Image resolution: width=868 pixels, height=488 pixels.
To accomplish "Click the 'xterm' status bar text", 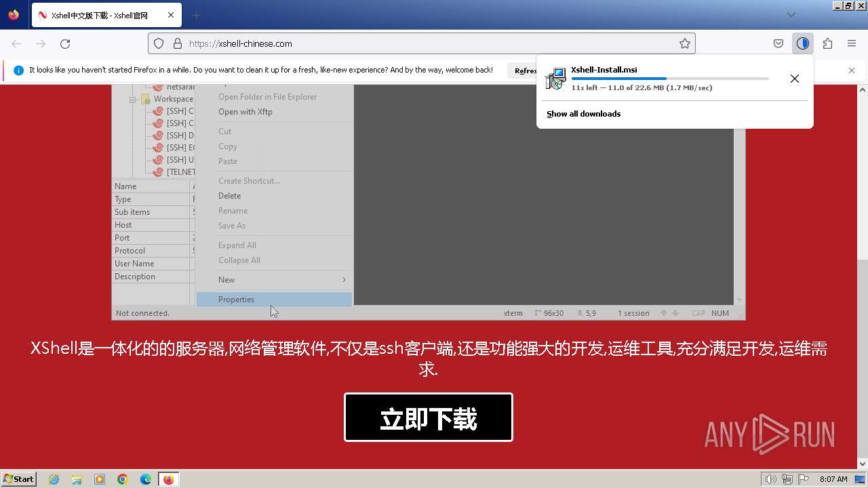I will tap(513, 313).
